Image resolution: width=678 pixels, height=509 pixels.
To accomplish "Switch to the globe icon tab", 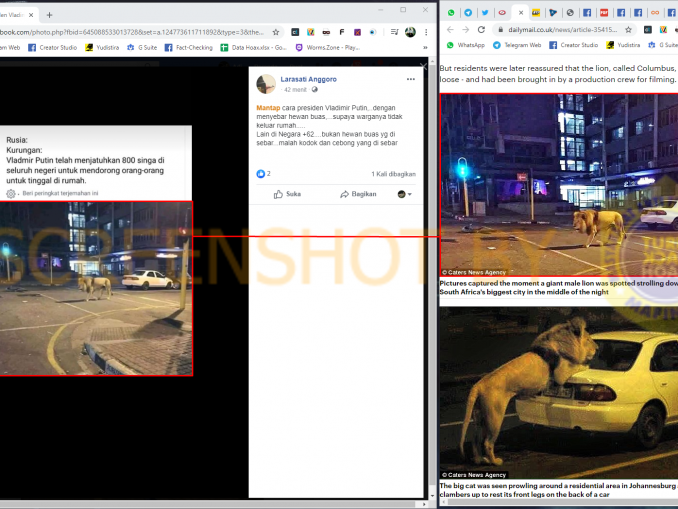I will [570, 13].
